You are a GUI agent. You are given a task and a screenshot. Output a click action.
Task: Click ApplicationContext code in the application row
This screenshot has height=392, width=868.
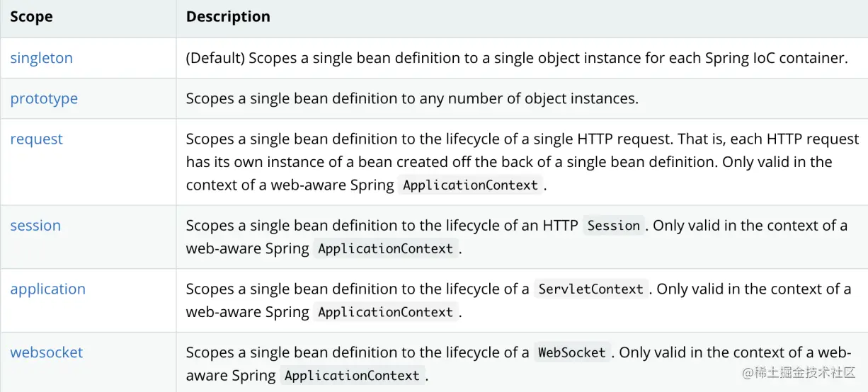click(x=385, y=312)
